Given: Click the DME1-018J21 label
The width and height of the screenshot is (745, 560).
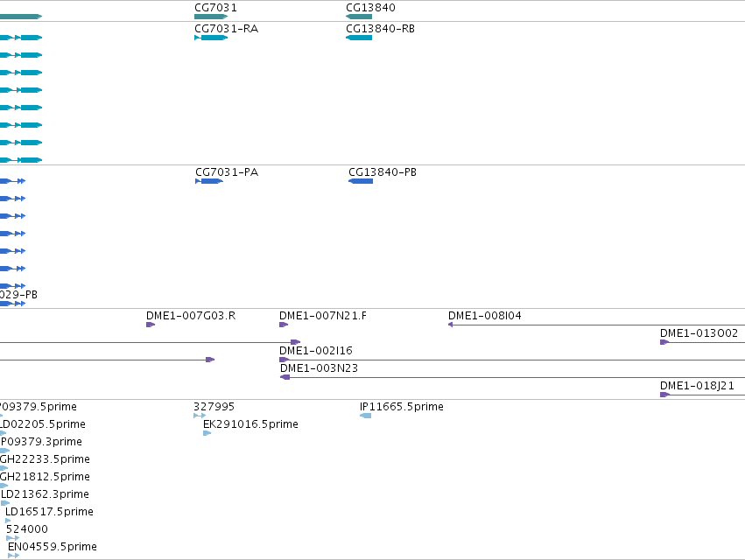Looking at the screenshot, I should point(697,386).
